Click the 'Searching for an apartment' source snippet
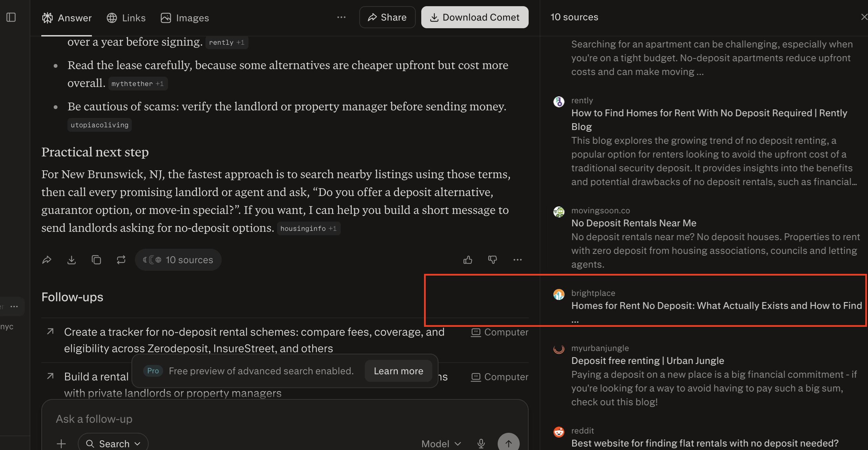This screenshot has width=868, height=450. coord(712,58)
